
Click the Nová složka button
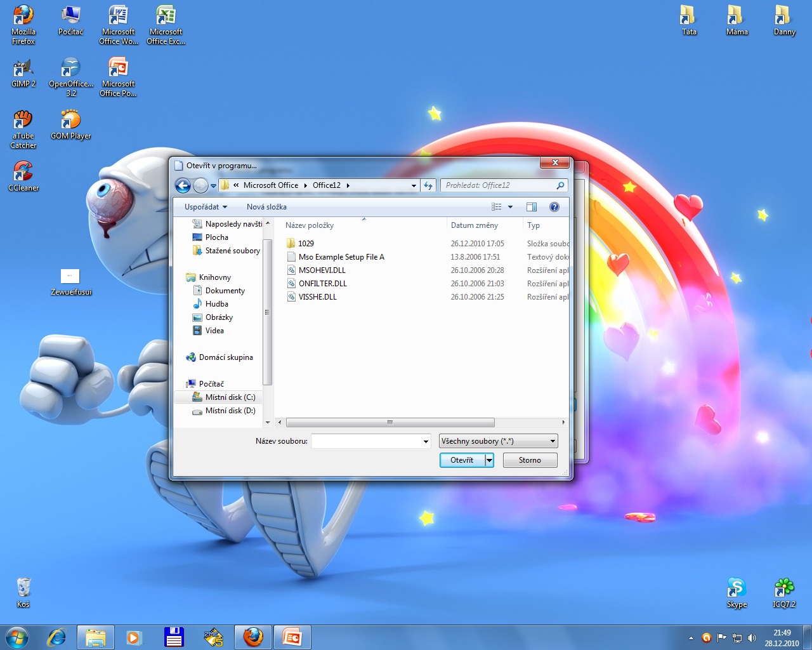266,207
